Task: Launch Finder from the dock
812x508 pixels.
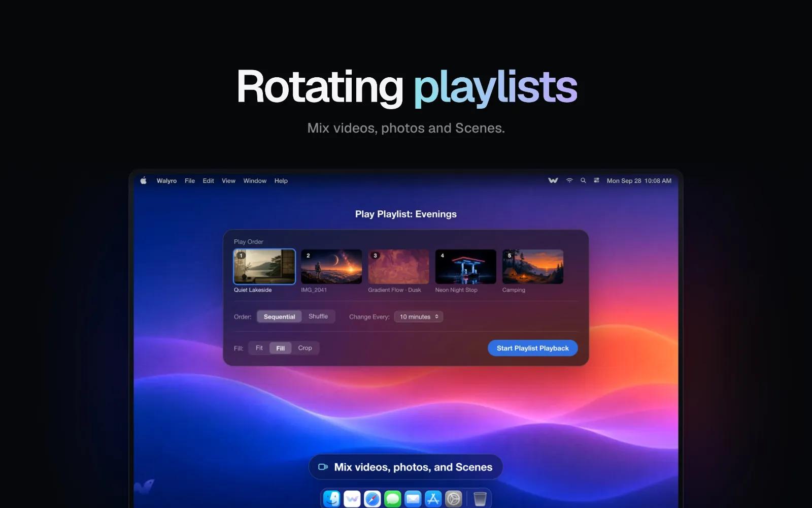Action: click(x=332, y=499)
